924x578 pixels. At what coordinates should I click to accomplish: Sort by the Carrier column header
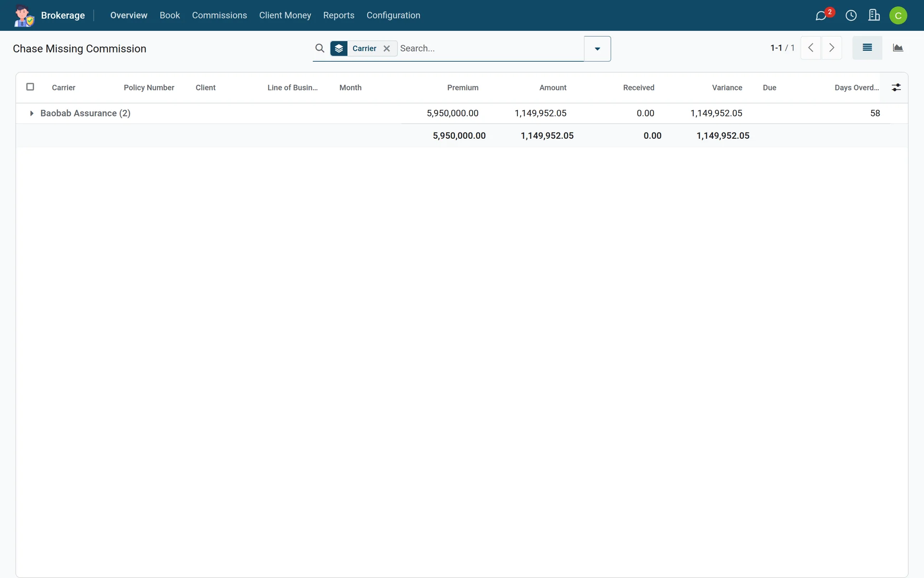pos(64,88)
